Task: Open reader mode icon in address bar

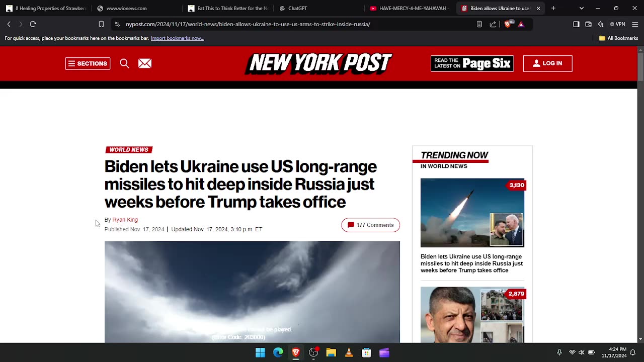Action: point(479,24)
